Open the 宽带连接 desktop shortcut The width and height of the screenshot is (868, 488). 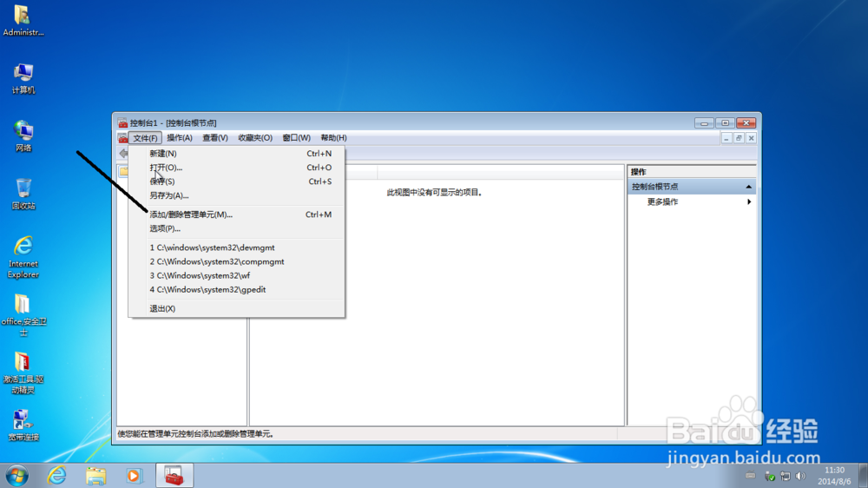(23, 425)
